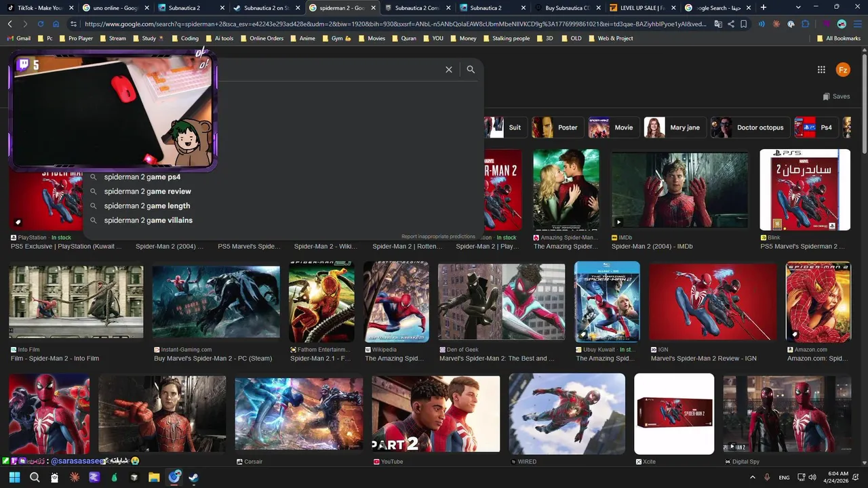
Task: Switch to LEVEL UP SALE tab
Action: point(642,7)
